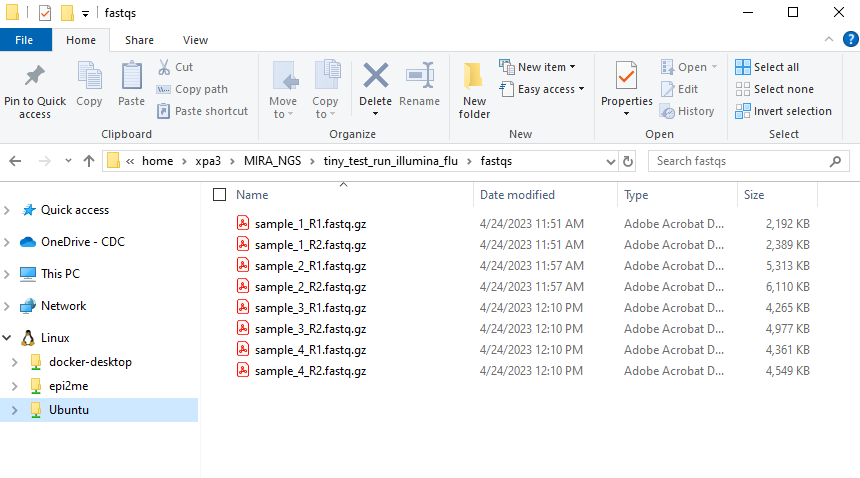Open the File menu tab
860x478 pixels.
tap(24, 40)
